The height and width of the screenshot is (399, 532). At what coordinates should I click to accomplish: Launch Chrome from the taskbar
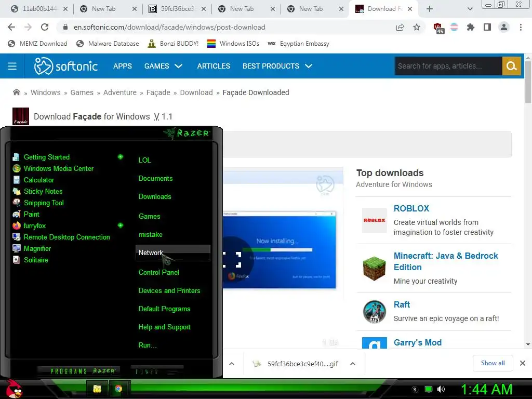pyautogui.click(x=118, y=389)
